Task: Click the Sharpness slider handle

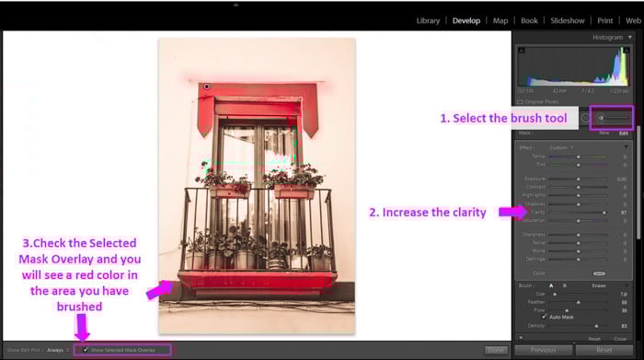Action: pos(579,235)
